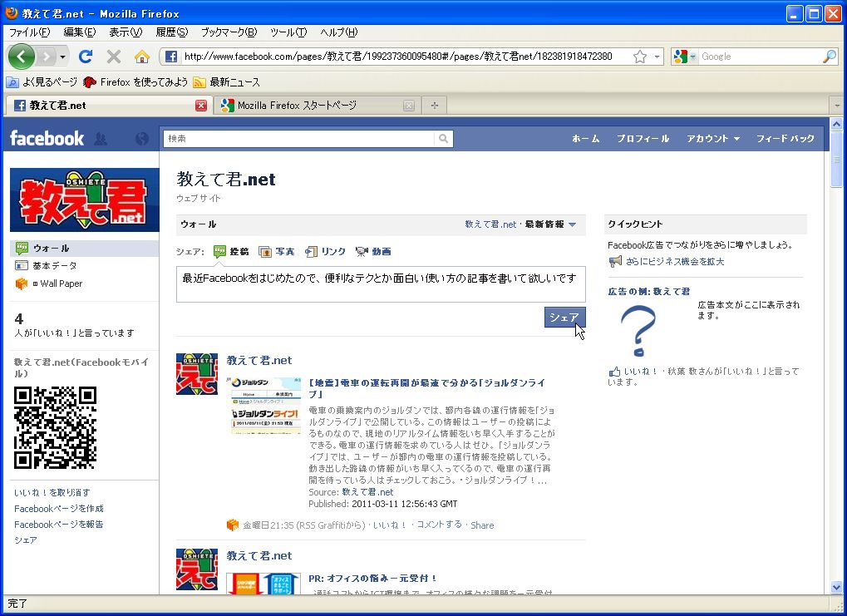Click いいね！を取り消す unlike link

52,493
